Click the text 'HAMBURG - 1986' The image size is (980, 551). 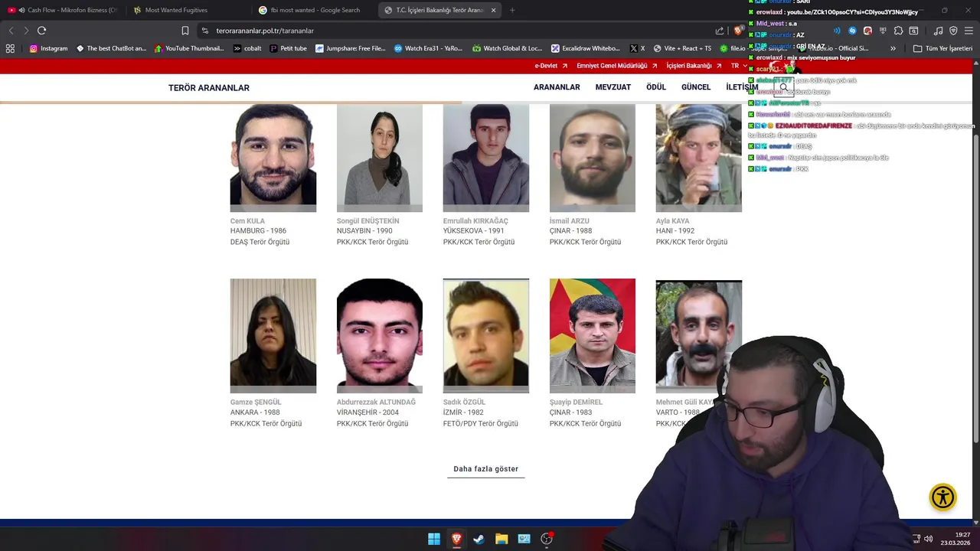[258, 231]
